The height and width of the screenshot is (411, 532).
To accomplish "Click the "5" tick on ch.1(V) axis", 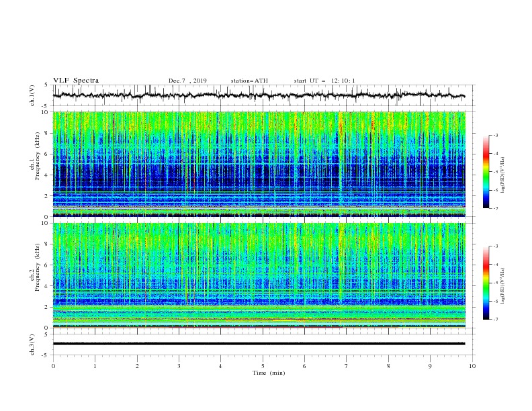I will (46, 85).
